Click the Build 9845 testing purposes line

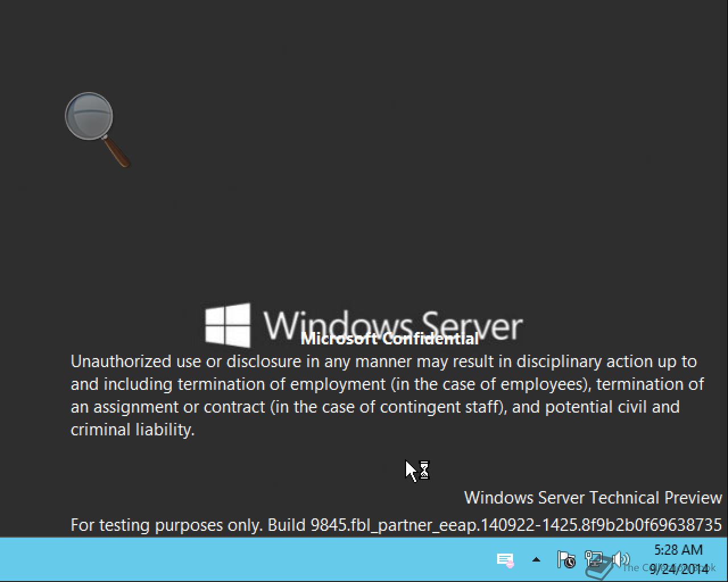[x=396, y=525]
